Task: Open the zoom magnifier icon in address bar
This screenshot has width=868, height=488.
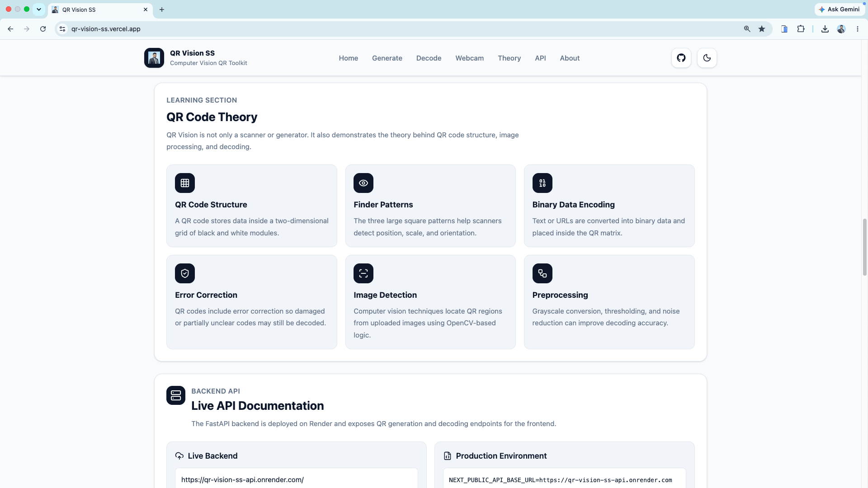Action: coord(747,29)
